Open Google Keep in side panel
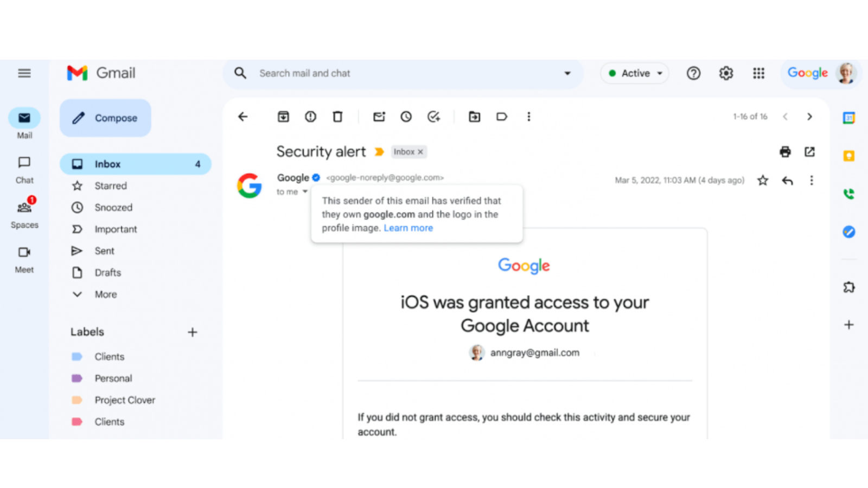This screenshot has width=868, height=488. [848, 156]
